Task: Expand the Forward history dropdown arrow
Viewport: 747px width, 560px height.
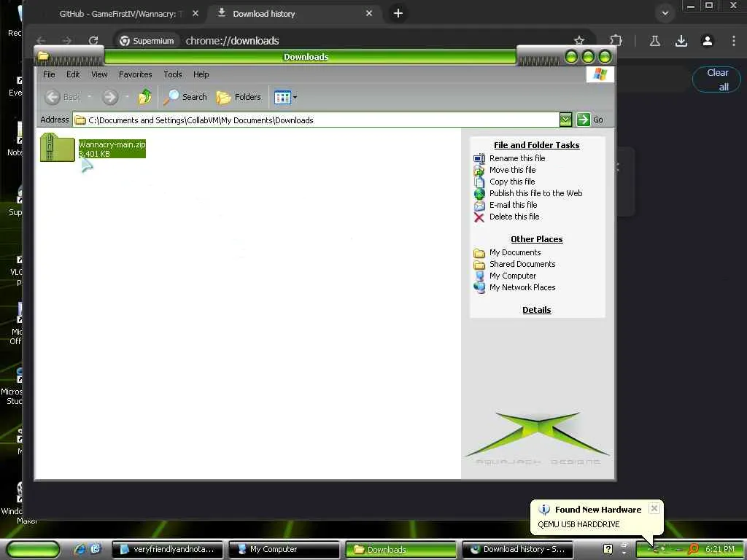Action: (x=127, y=97)
